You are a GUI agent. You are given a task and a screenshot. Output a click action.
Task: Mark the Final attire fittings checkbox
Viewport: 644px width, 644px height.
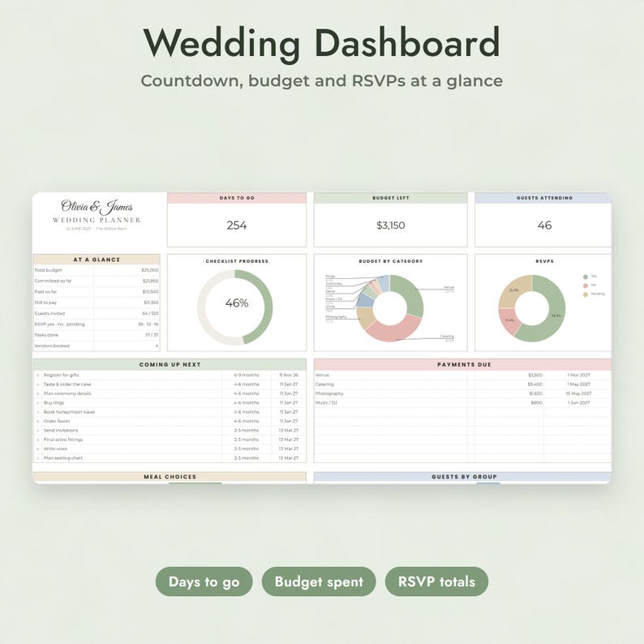pos(38,440)
